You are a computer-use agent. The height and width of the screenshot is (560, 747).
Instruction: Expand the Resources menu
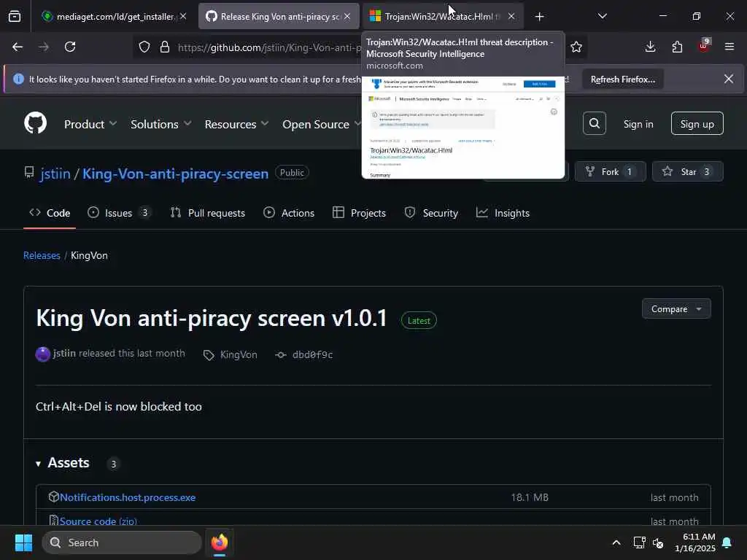[236, 124]
